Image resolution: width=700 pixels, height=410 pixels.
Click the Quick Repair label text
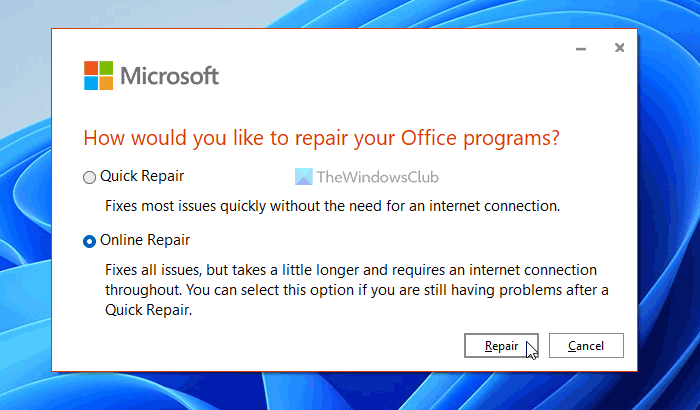[143, 177]
